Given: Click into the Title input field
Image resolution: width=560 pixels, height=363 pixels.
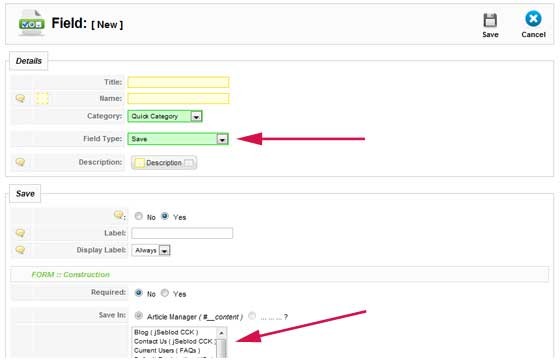Looking at the screenshot, I should tap(178, 82).
